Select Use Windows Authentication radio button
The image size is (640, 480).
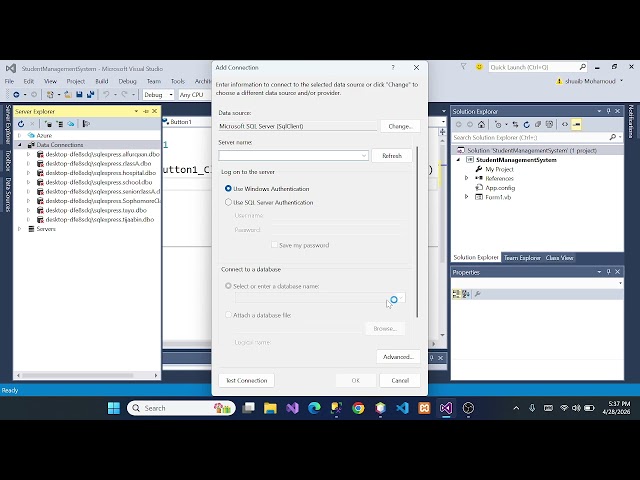coord(228,189)
